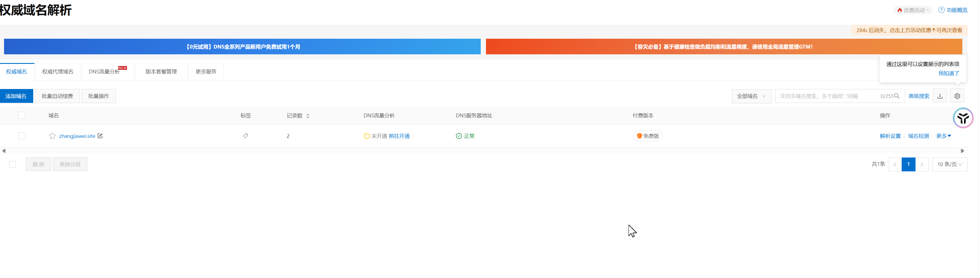Viewport: 980px width, 278px height.
Task: Check the select-all checkbox in table header
Action: [22, 115]
